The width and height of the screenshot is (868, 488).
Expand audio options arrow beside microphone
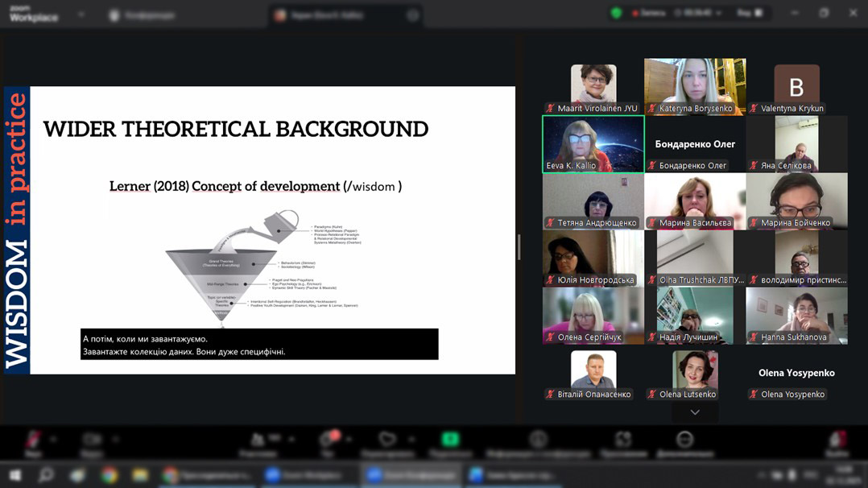pyautogui.click(x=54, y=439)
